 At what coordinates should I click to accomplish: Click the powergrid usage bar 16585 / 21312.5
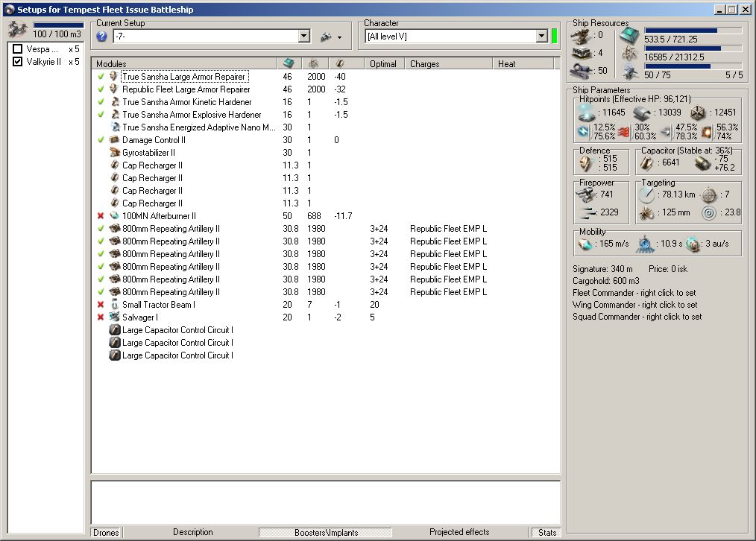693,48
